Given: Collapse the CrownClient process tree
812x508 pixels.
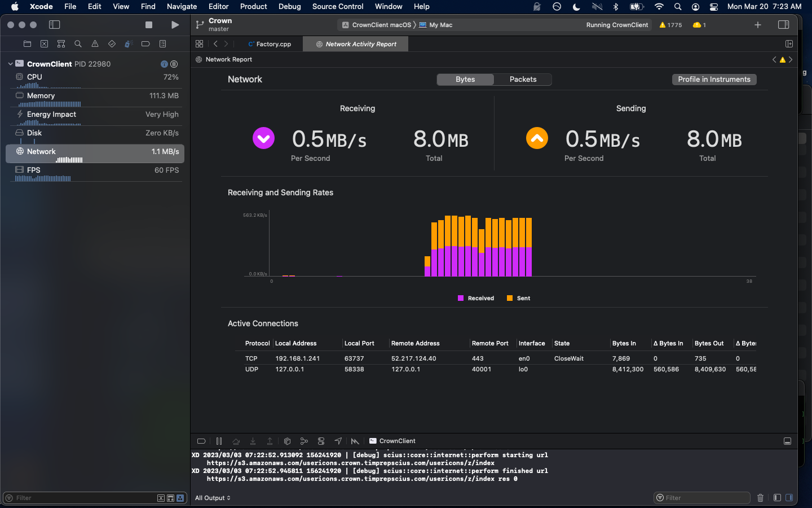Looking at the screenshot, I should tap(10, 64).
